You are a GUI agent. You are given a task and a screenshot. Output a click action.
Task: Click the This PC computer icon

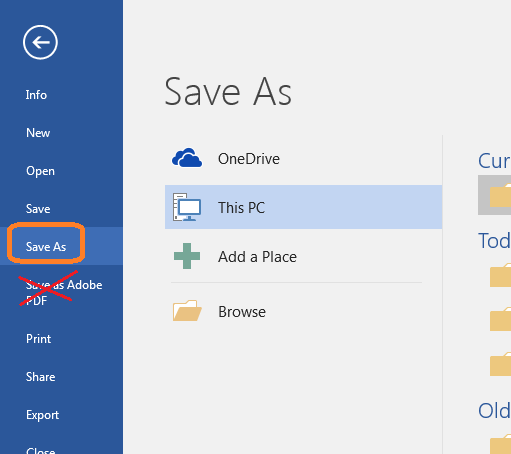click(187, 207)
